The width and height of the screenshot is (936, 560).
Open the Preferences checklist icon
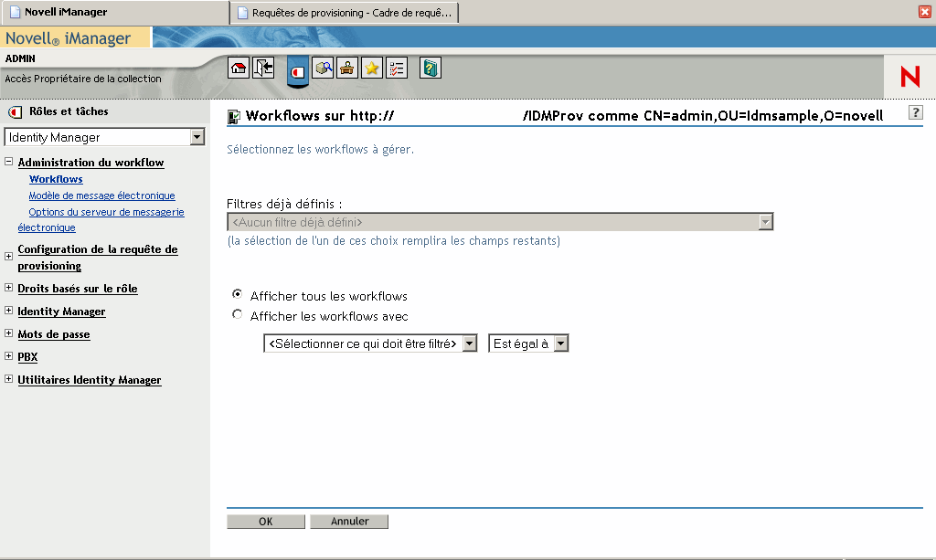(x=397, y=68)
